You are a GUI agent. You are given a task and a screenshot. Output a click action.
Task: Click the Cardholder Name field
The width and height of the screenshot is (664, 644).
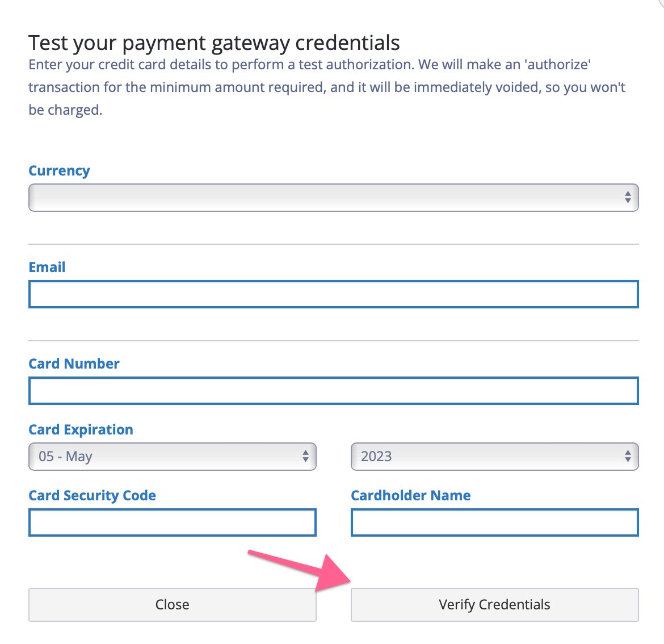coord(494,522)
